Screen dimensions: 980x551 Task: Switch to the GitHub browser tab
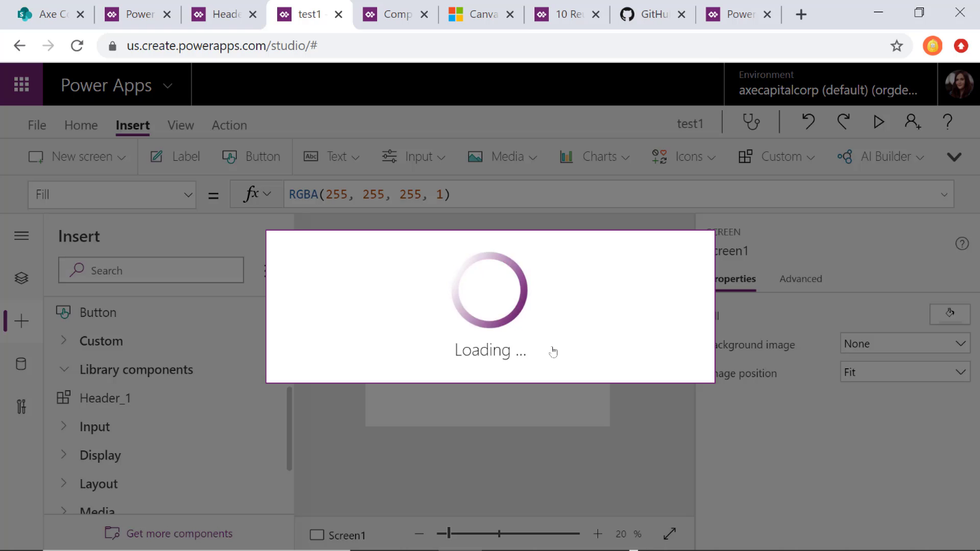652,14
